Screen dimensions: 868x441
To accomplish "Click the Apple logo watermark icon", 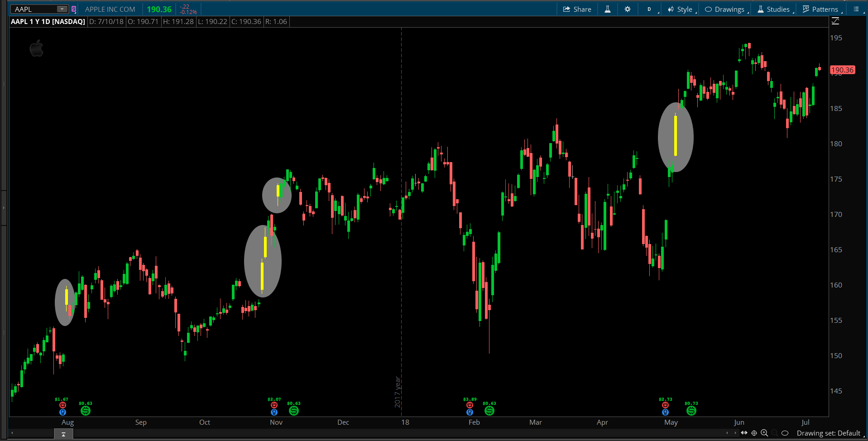I will 37,48.
